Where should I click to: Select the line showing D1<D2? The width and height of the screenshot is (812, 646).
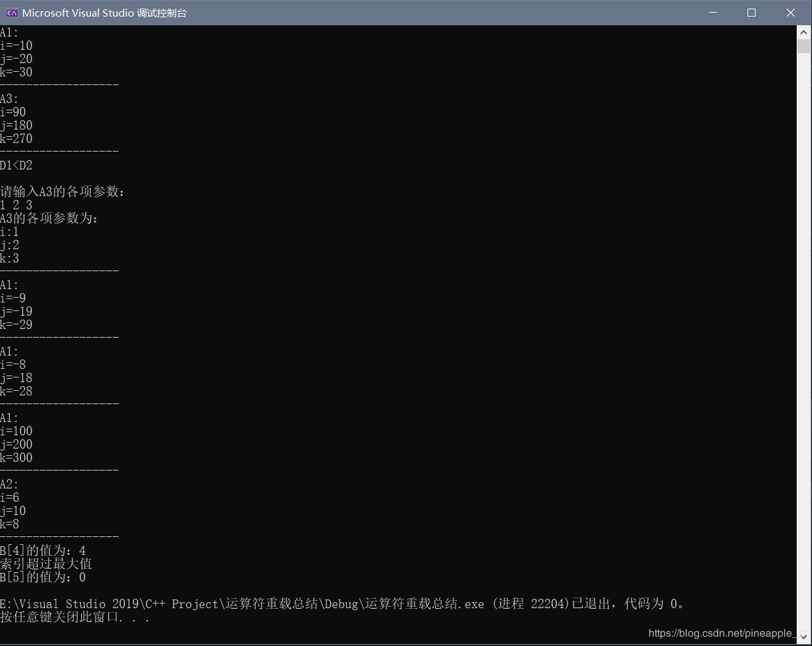[16, 165]
